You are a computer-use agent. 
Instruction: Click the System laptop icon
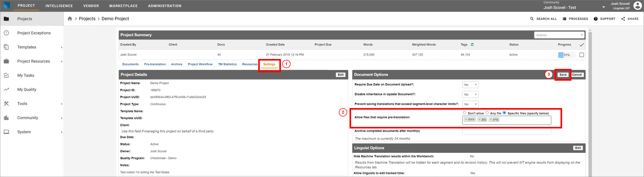(6, 132)
